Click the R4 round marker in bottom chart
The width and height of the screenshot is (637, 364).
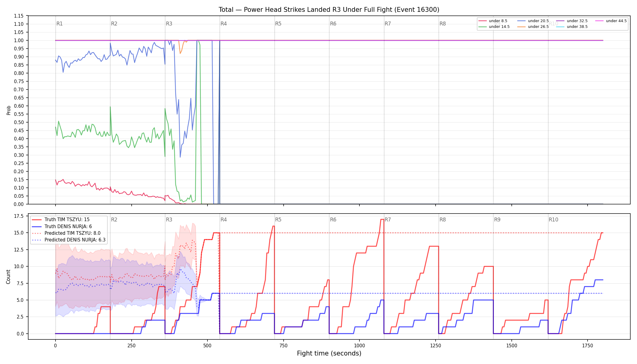pyautogui.click(x=224, y=220)
